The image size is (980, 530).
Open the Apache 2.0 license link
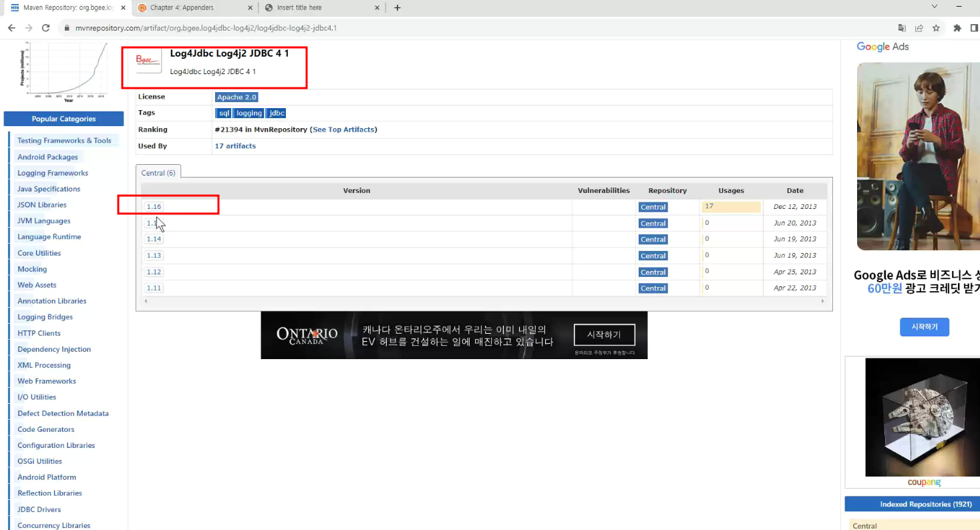(236, 97)
